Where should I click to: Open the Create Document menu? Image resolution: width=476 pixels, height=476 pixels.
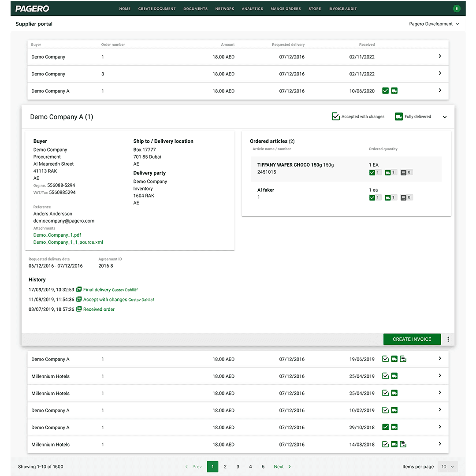click(x=157, y=9)
